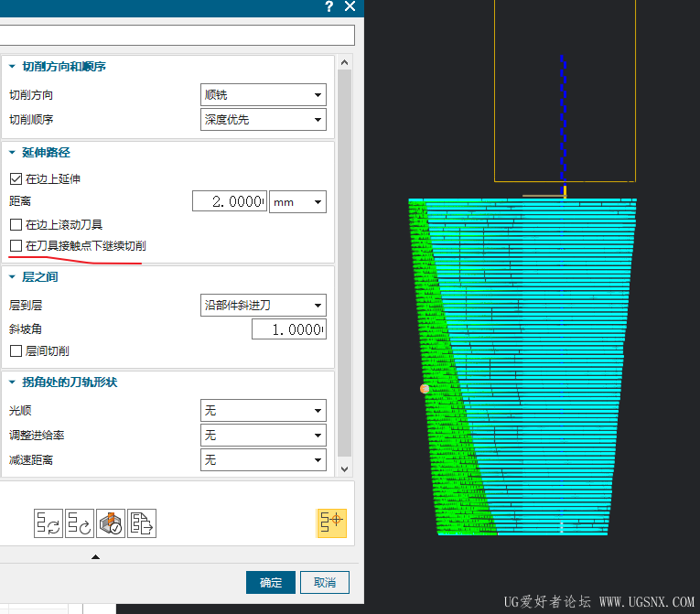
Task: Click the 取消 button
Action: [x=325, y=582]
